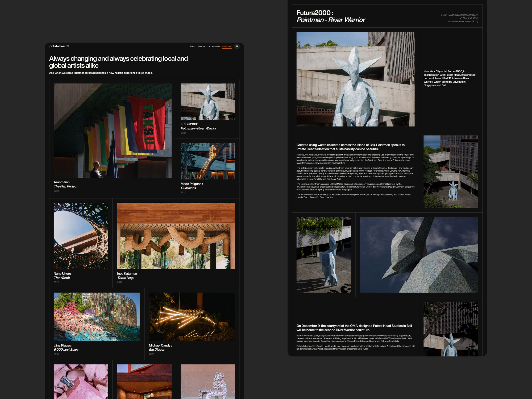Click the 'New York City artist Futura2000' paragraph
The height and width of the screenshot is (399, 532).
click(450, 78)
